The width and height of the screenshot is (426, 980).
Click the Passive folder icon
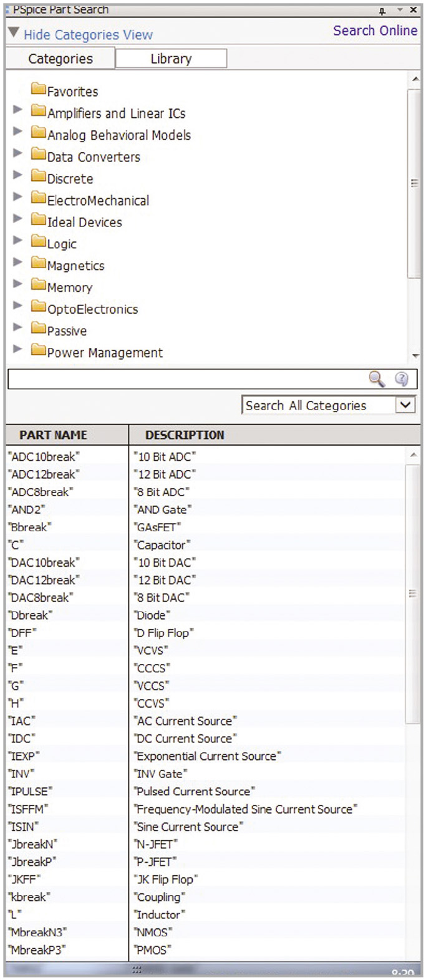pos(39,329)
